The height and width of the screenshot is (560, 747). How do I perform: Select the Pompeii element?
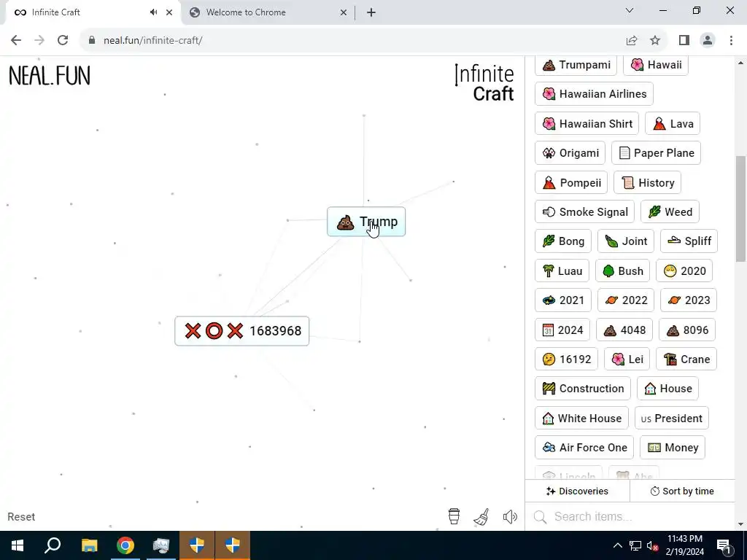click(571, 183)
